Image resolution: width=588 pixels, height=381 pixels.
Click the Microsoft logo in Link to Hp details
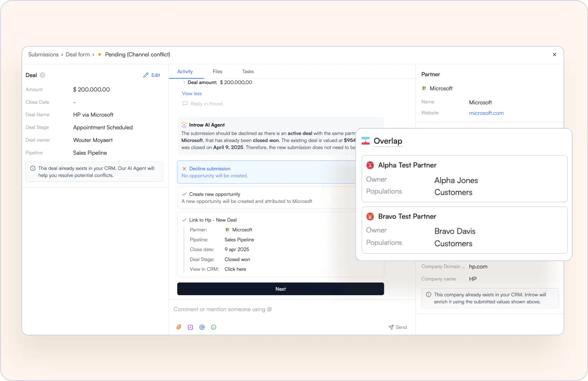pos(227,230)
